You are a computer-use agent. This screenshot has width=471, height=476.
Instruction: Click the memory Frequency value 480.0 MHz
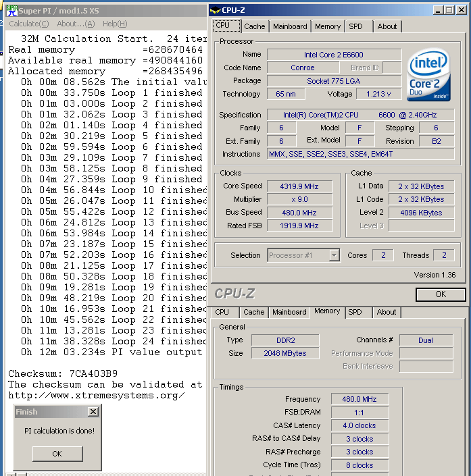pyautogui.click(x=360, y=399)
